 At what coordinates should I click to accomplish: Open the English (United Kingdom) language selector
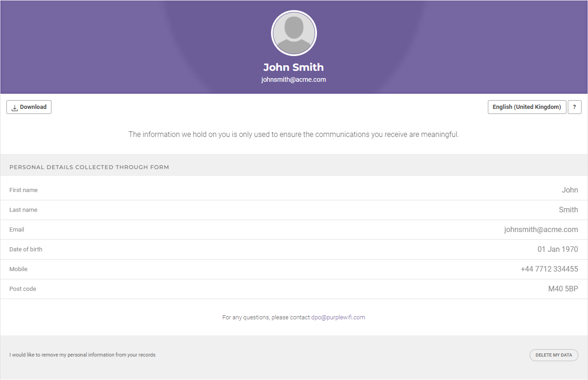(526, 107)
